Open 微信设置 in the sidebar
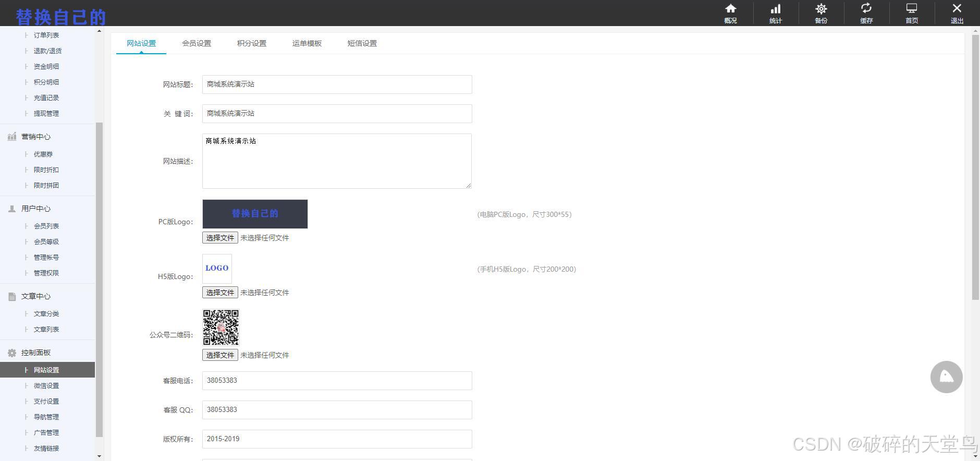980x461 pixels. point(46,386)
